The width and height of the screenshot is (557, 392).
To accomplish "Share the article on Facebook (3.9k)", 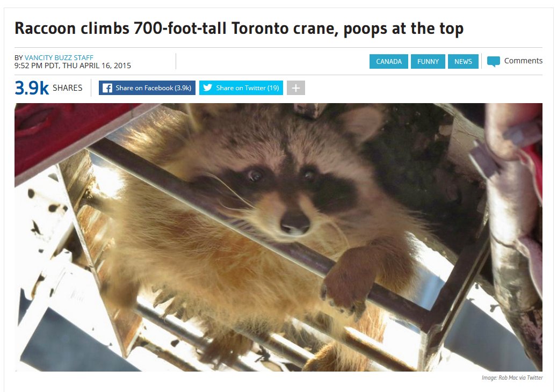I will coord(147,88).
